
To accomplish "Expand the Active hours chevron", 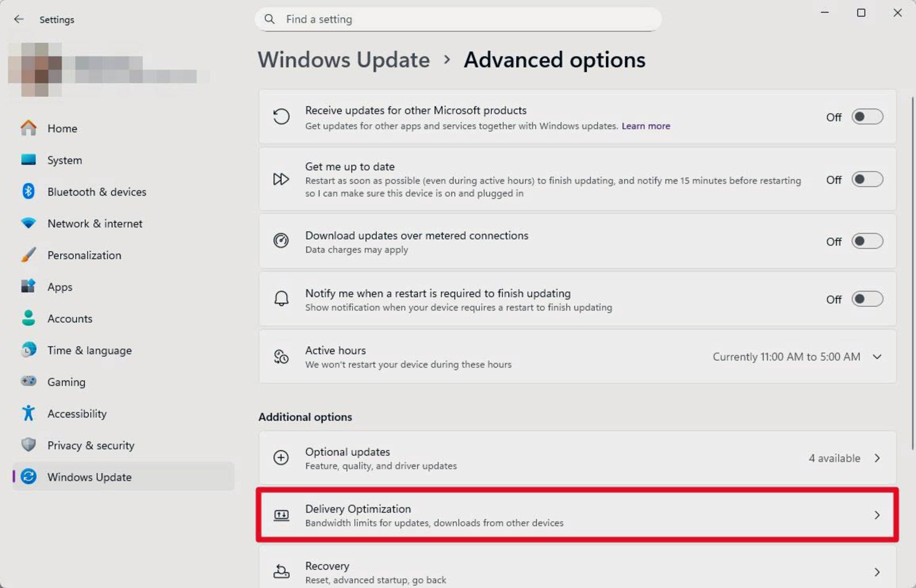I will click(877, 357).
